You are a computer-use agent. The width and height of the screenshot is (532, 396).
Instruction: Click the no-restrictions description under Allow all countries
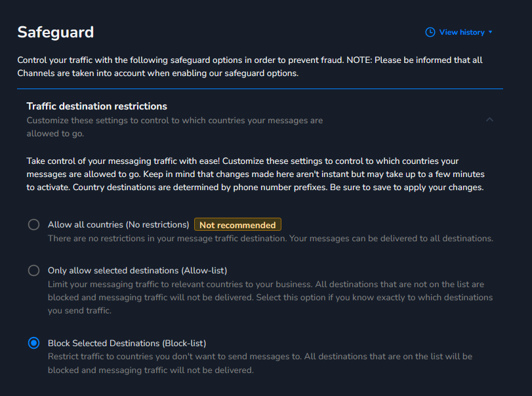click(270, 239)
